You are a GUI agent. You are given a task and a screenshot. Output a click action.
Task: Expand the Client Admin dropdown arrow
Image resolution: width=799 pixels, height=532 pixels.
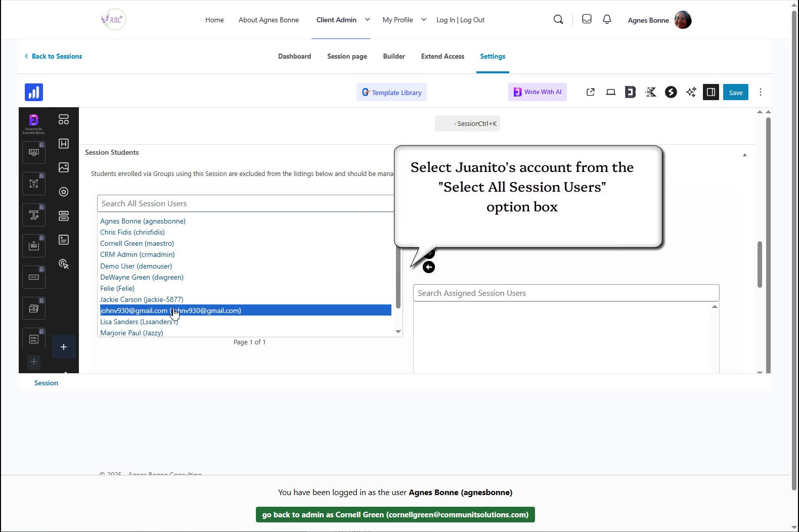tap(368, 20)
